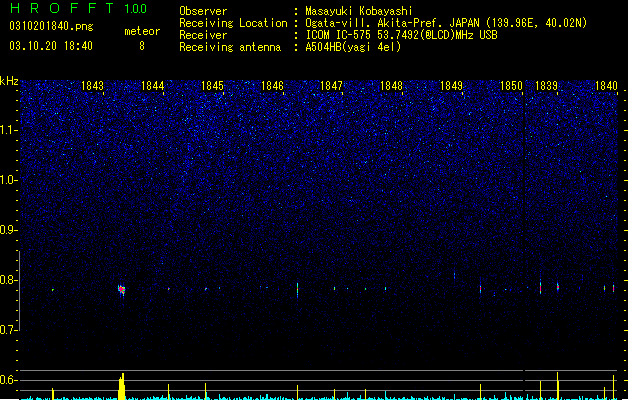This screenshot has height=400, width=629.
Task: Click the tallest yellow intensity bar cluster
Action: [122, 386]
